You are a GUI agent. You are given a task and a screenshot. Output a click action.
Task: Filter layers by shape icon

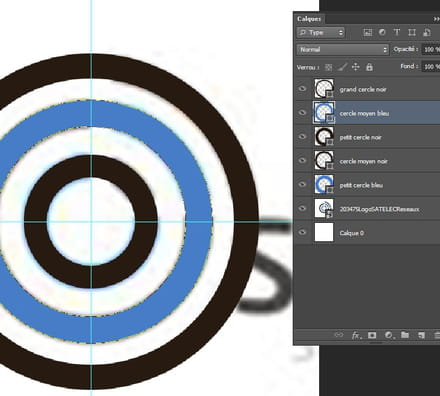pyautogui.click(x=412, y=32)
